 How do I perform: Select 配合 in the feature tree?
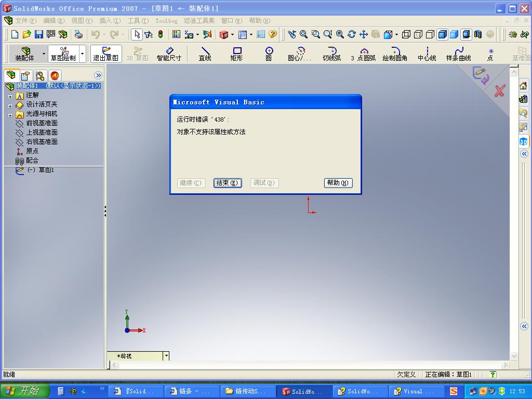click(x=32, y=160)
